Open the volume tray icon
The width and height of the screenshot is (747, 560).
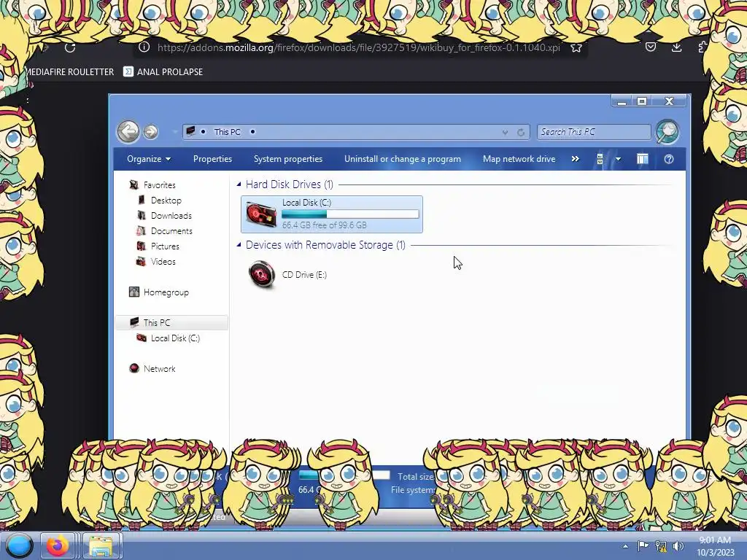(x=678, y=546)
